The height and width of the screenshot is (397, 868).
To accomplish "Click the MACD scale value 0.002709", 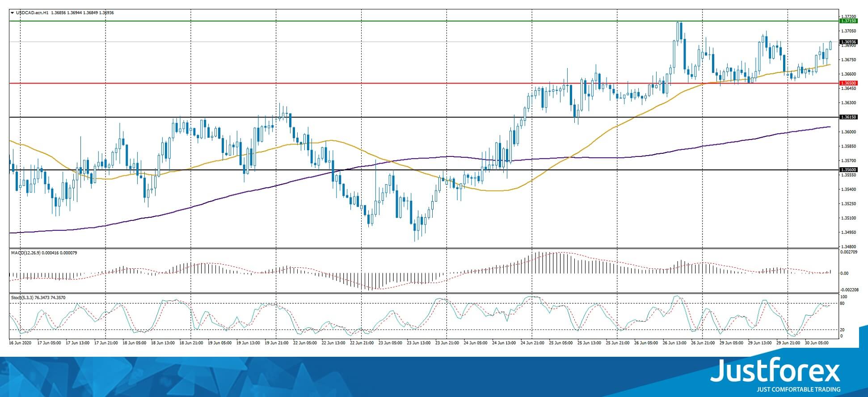I will click(849, 253).
